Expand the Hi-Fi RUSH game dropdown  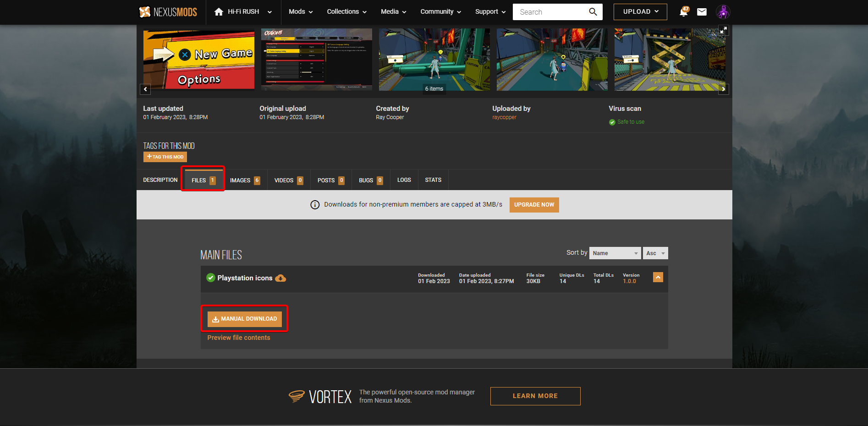[x=269, y=12]
